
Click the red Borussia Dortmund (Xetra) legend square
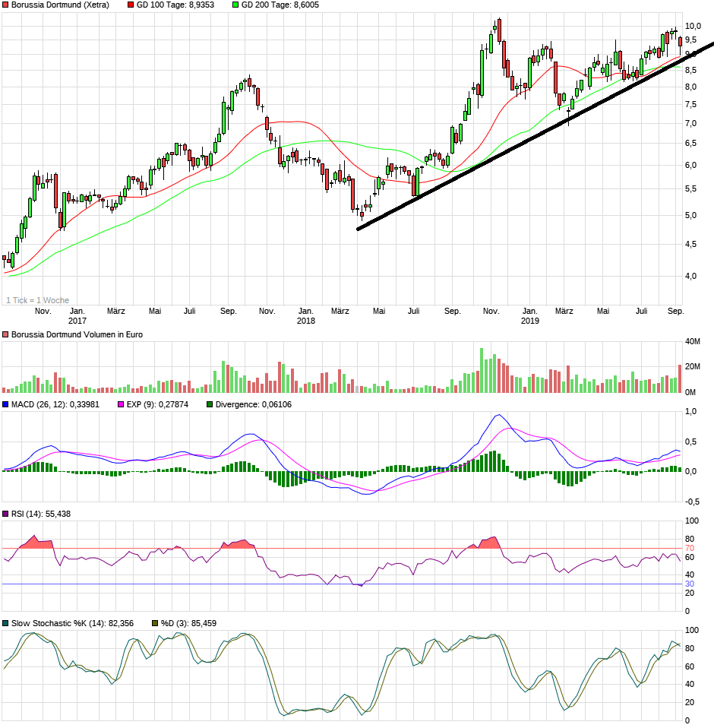click(x=5, y=5)
